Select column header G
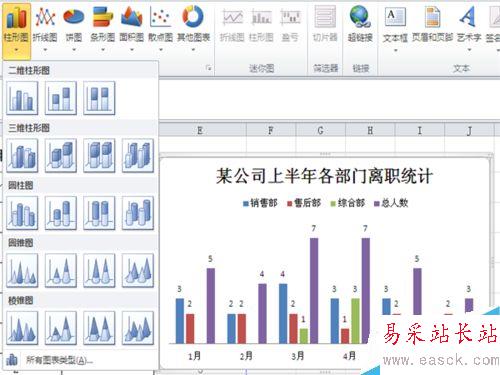The width and height of the screenshot is (500, 375). [x=320, y=130]
